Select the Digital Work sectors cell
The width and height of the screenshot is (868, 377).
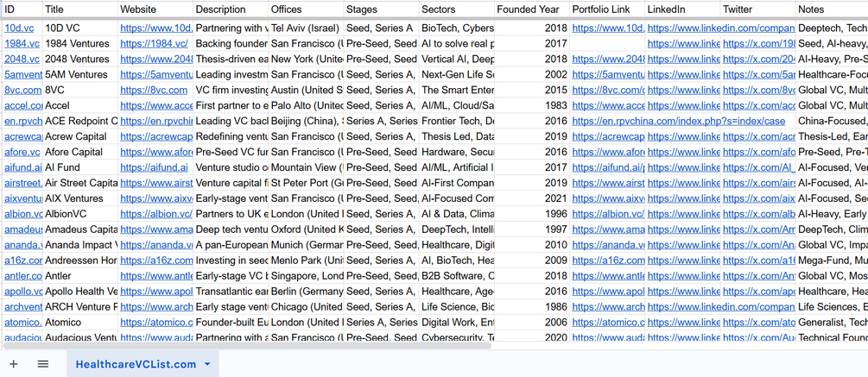tap(457, 323)
